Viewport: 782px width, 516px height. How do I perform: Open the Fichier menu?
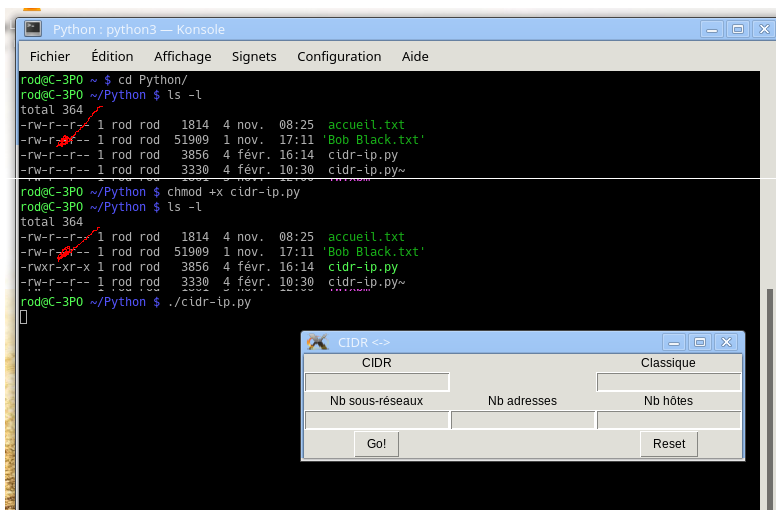[50, 56]
